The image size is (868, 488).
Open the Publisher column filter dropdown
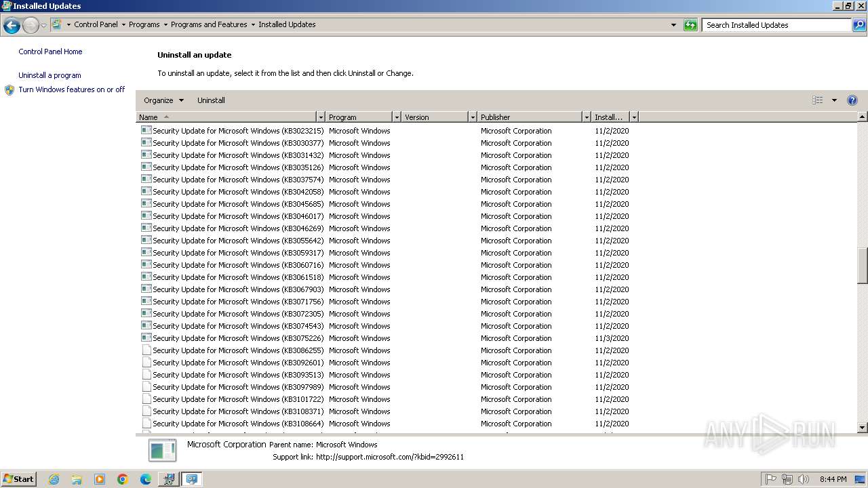(587, 117)
